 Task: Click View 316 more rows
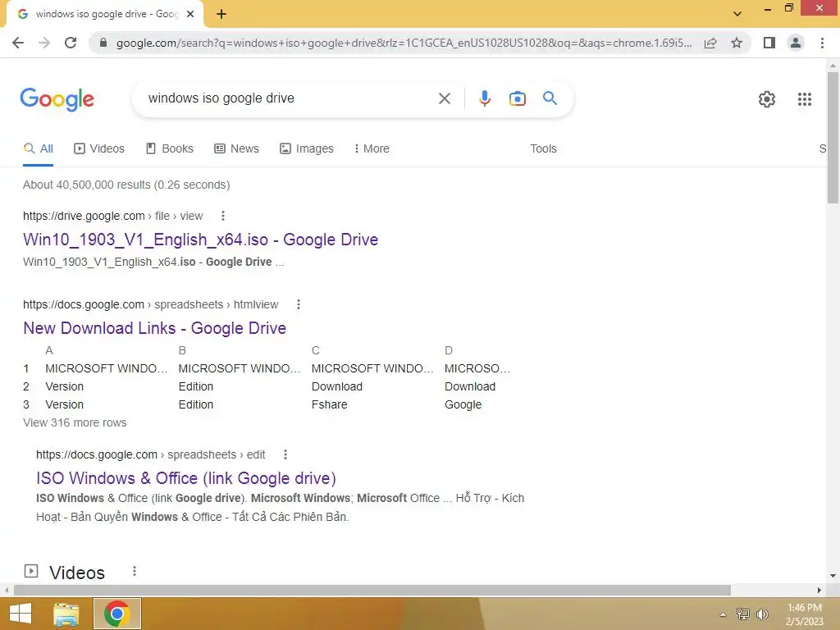[x=75, y=422]
